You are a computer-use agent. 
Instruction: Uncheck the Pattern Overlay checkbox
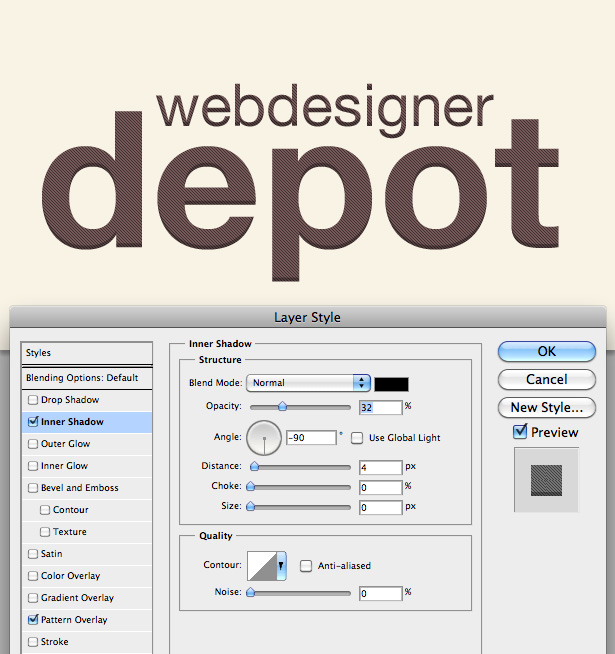click(33, 620)
